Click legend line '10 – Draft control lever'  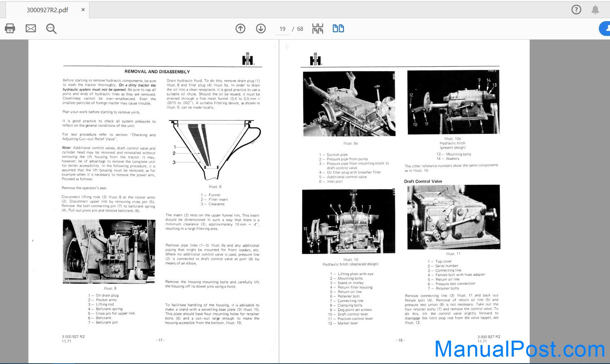click(348, 314)
